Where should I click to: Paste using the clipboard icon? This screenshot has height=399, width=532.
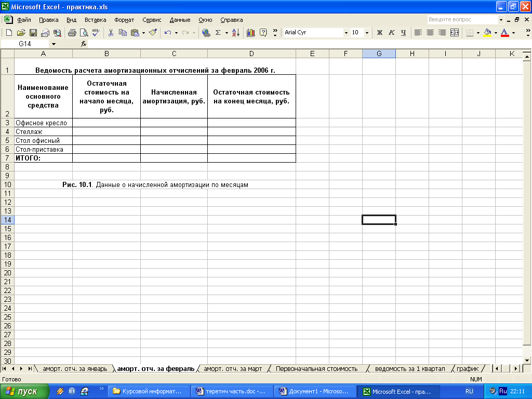click(135, 33)
